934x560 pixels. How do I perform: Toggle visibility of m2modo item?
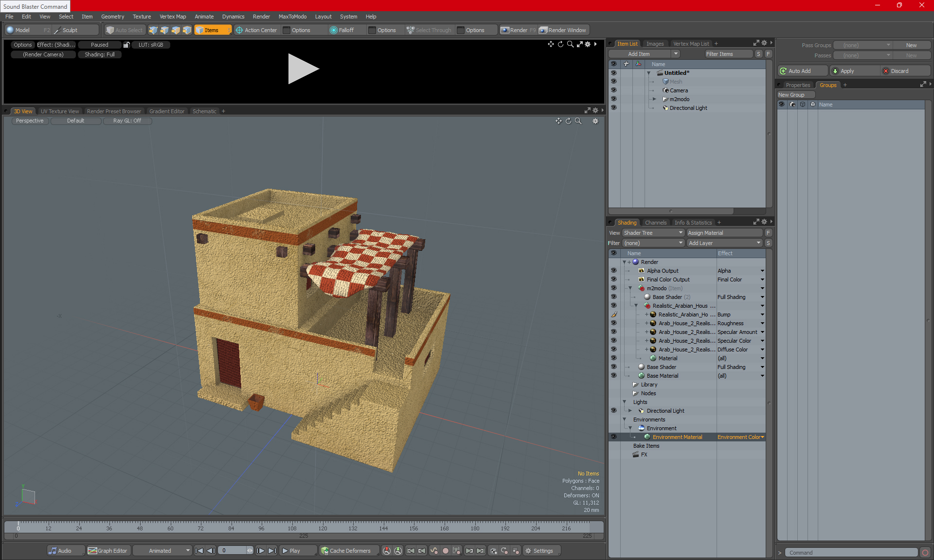point(613,99)
